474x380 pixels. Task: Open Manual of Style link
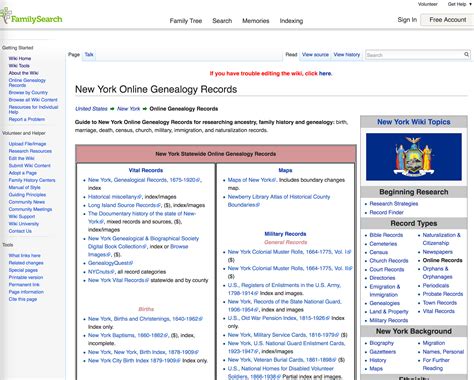coord(24,187)
